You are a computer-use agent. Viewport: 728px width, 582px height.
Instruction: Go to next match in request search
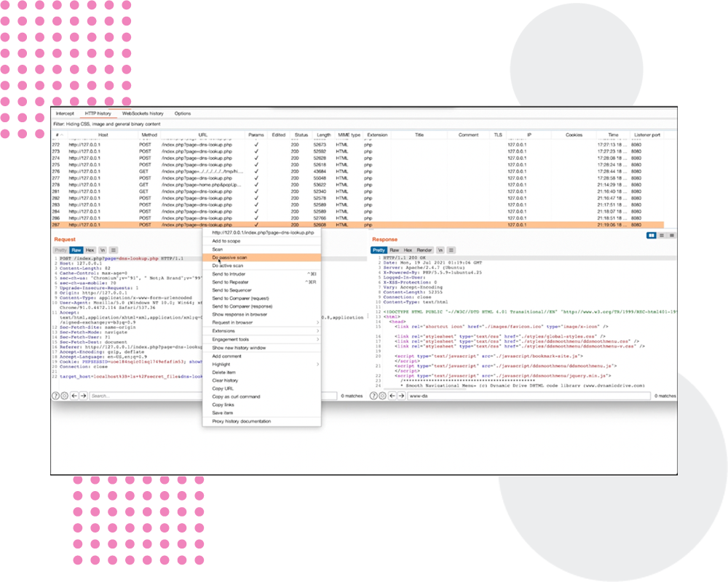84,396
